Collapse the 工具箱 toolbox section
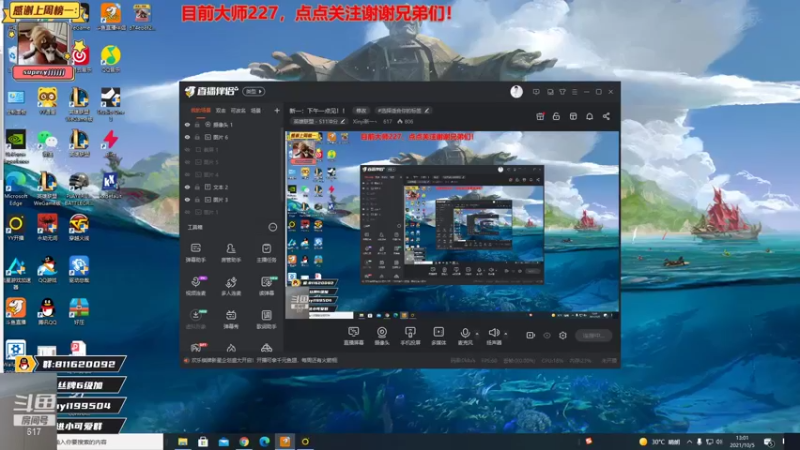The width and height of the screenshot is (800, 450). click(x=273, y=227)
